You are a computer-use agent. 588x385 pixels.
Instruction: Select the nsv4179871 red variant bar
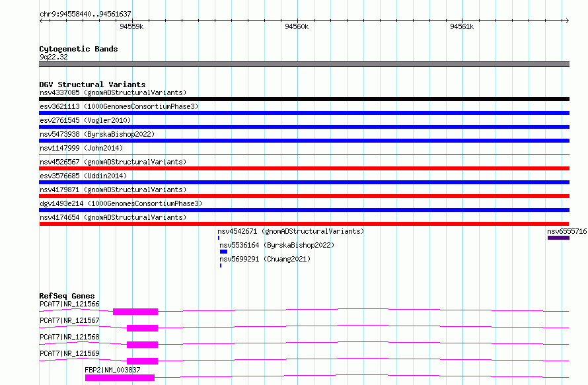click(x=304, y=196)
